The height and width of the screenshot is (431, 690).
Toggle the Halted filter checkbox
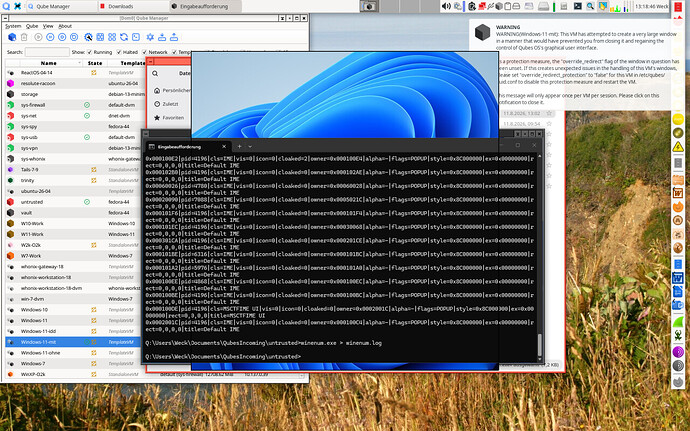pos(119,52)
